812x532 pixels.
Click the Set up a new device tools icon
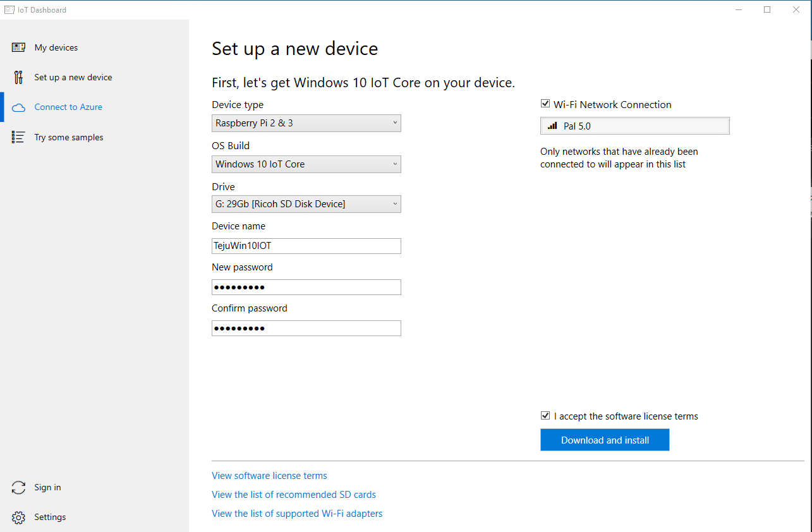point(18,77)
